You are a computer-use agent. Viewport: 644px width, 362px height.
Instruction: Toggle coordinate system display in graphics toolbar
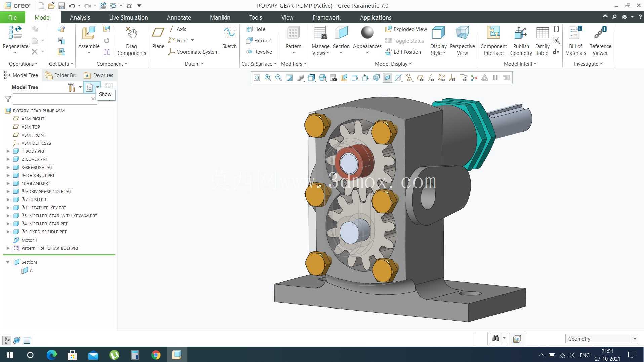pyautogui.click(x=452, y=78)
